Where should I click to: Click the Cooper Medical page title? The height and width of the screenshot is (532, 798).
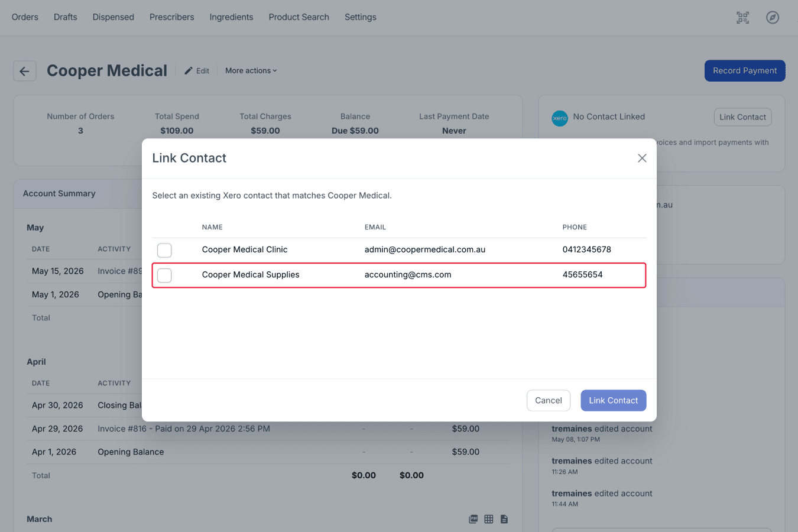tap(107, 70)
